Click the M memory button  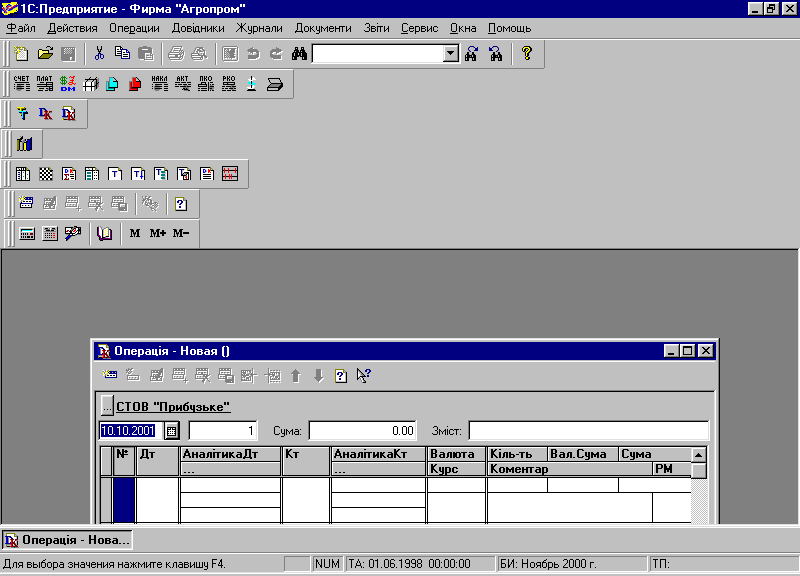[135, 233]
